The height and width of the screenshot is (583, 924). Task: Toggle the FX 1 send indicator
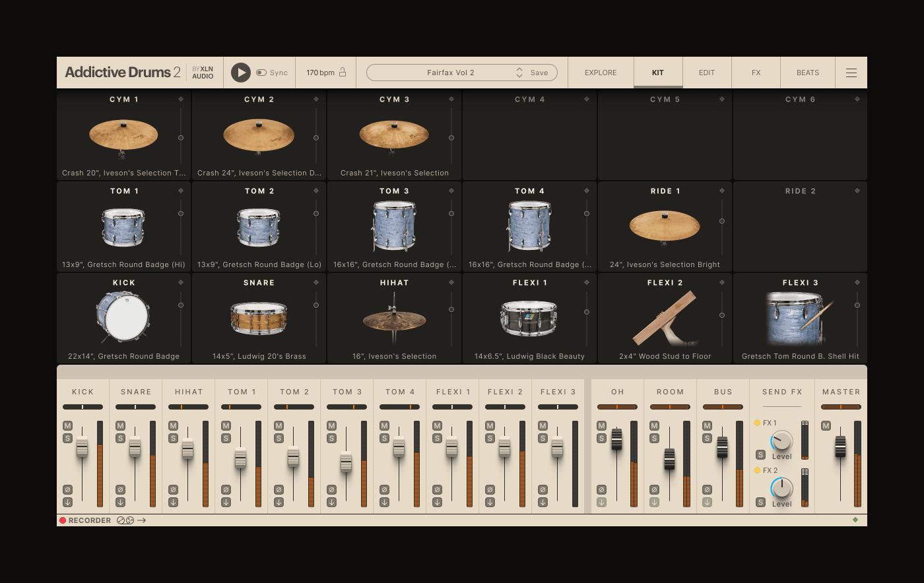coord(757,423)
